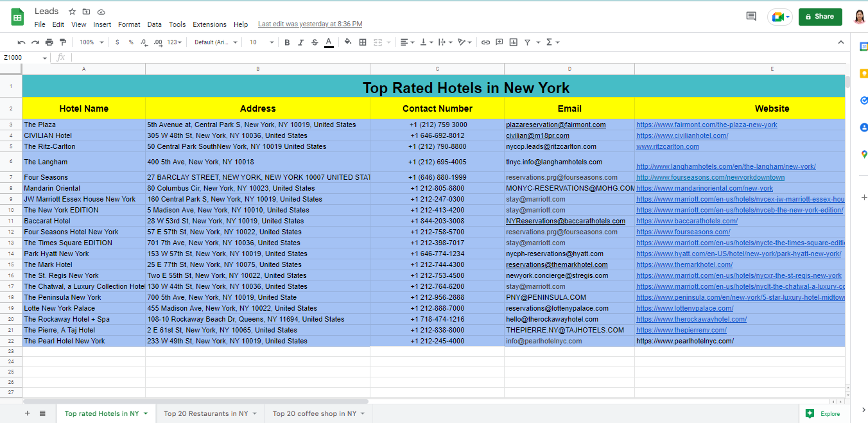Image resolution: width=868 pixels, height=423 pixels.
Task: Open Calendar in side panel
Action: coord(864,46)
